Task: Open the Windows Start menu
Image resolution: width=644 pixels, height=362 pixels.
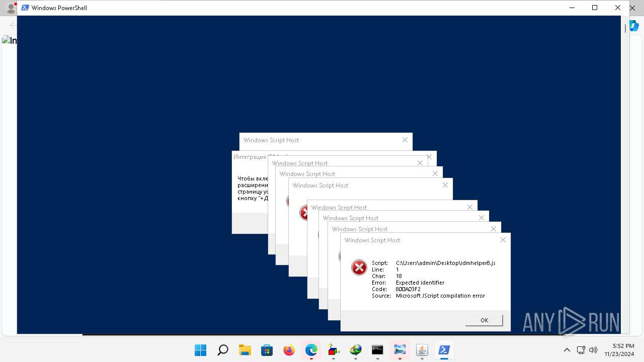Action: (200, 350)
